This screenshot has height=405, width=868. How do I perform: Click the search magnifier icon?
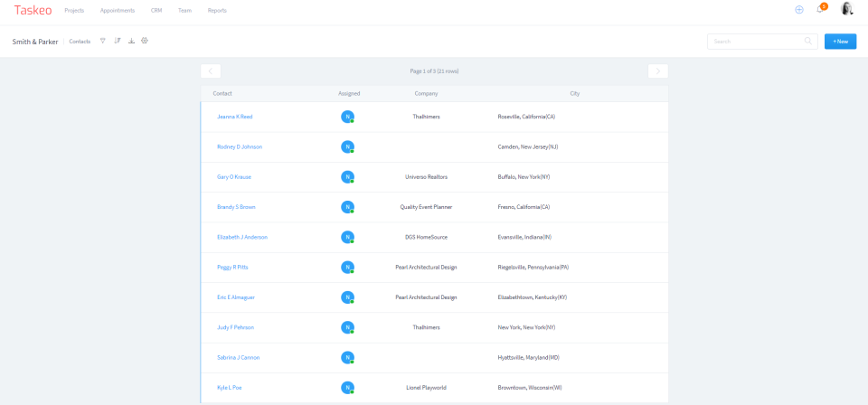click(808, 41)
